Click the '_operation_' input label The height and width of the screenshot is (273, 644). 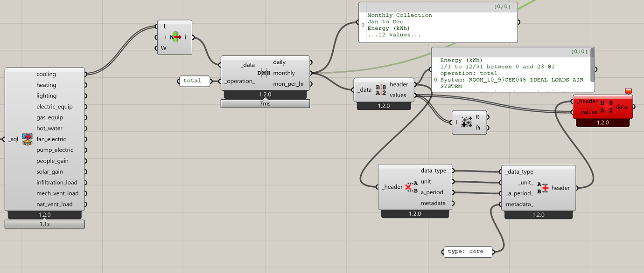[x=239, y=81]
